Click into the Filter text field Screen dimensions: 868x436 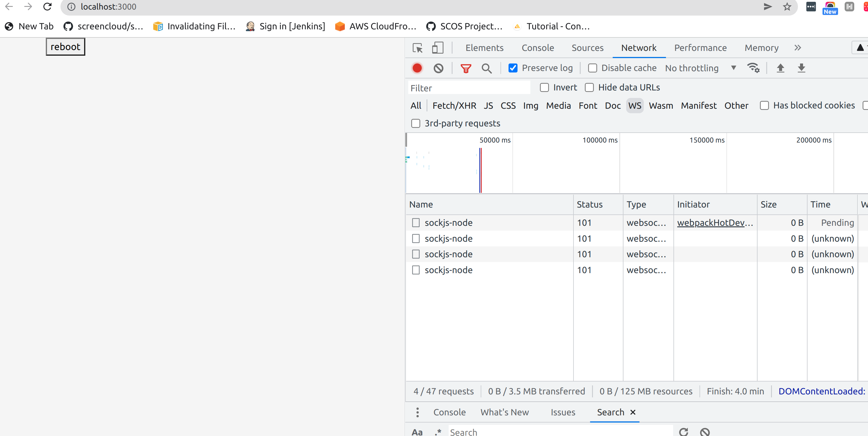(468, 88)
